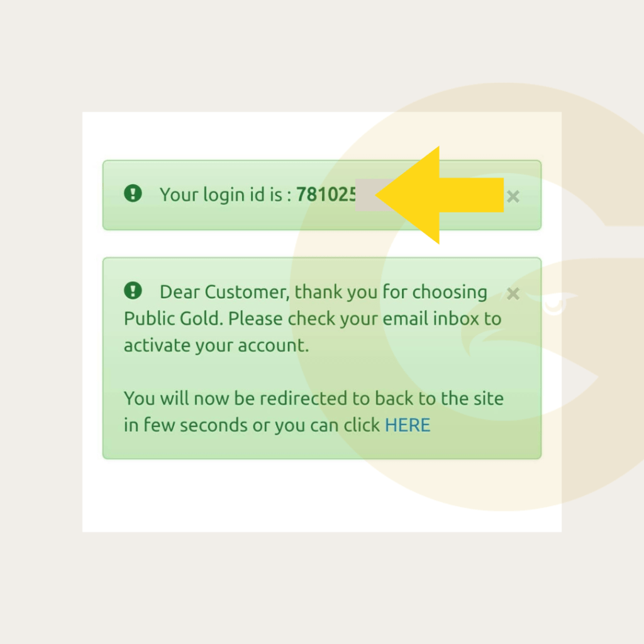
Task: Click the "You will now be redirected" sentence
Action: (x=235, y=398)
